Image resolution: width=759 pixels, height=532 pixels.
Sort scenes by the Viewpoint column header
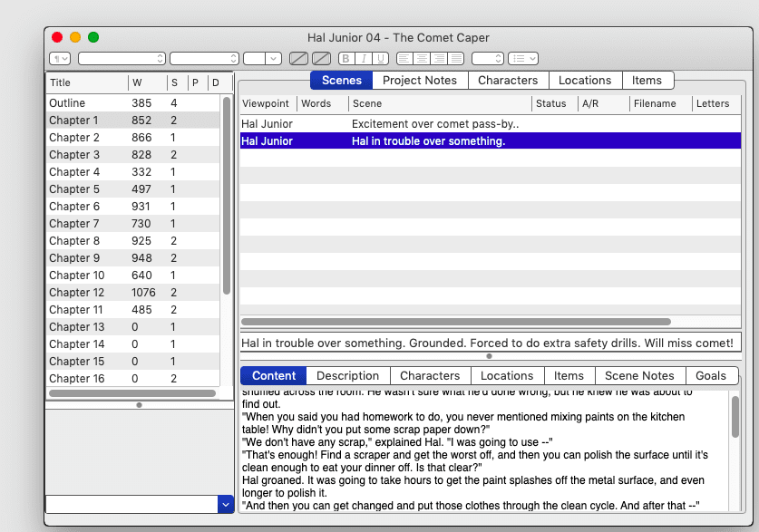[267, 104]
